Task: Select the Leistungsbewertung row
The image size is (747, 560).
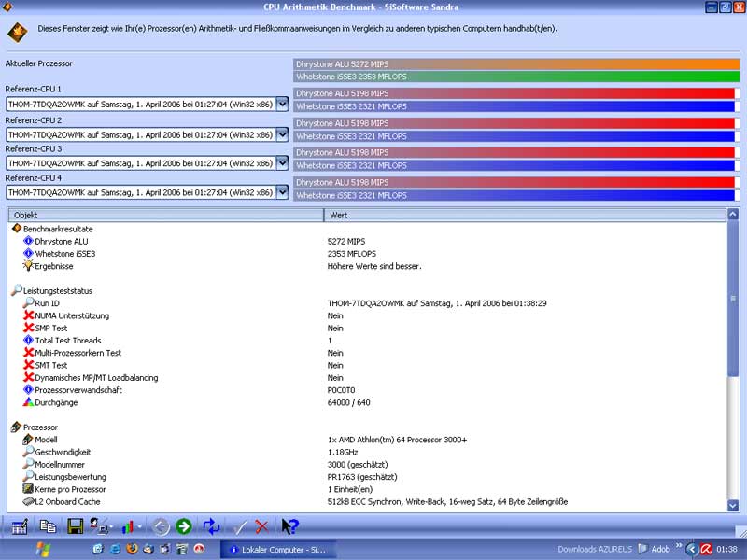Action: (x=64, y=477)
